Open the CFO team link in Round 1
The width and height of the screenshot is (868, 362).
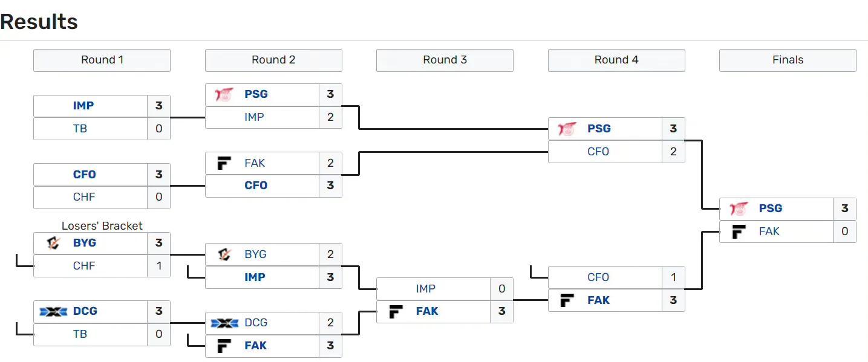click(84, 175)
